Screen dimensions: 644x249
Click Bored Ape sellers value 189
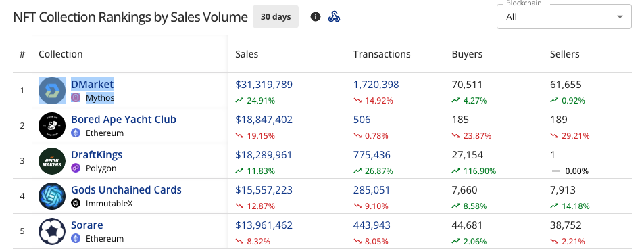pyautogui.click(x=559, y=119)
